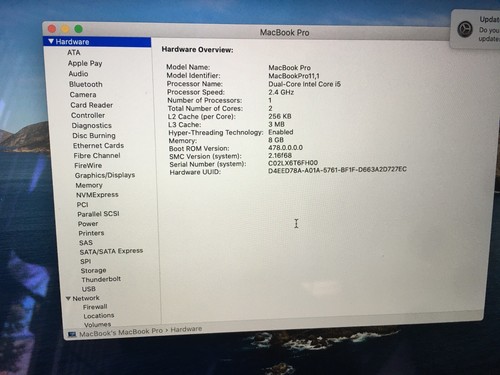This screenshot has height=375, width=500.
Task: Open Graphics/Displays section
Action: 105,175
